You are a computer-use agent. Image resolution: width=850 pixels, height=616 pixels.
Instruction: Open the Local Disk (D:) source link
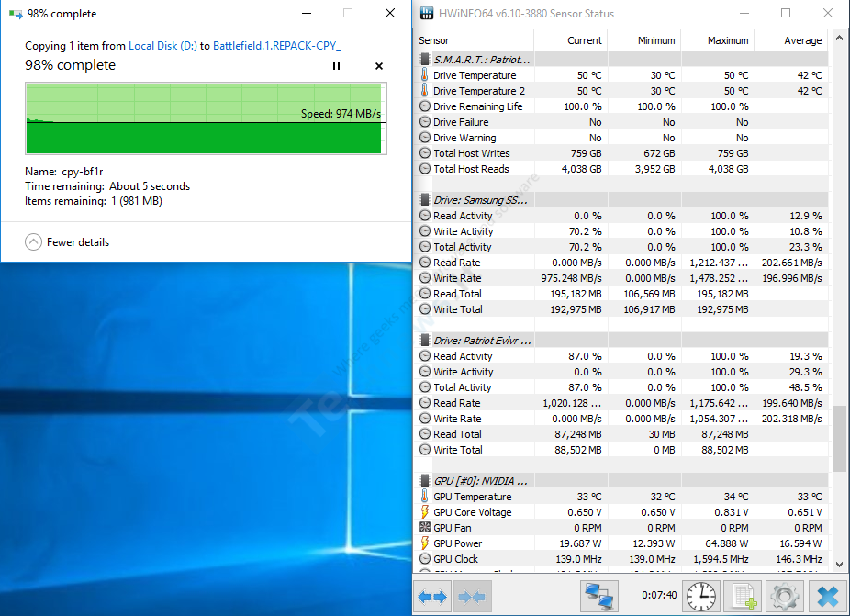[162, 46]
